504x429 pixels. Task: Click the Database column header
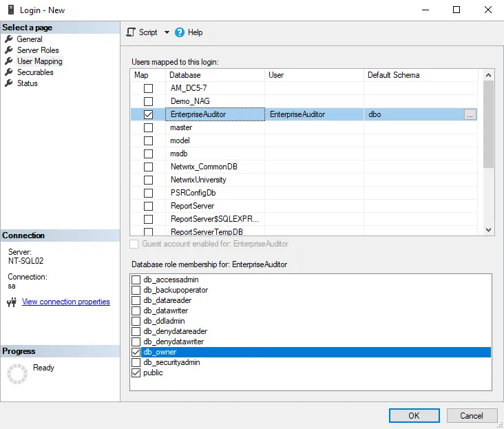click(x=215, y=75)
